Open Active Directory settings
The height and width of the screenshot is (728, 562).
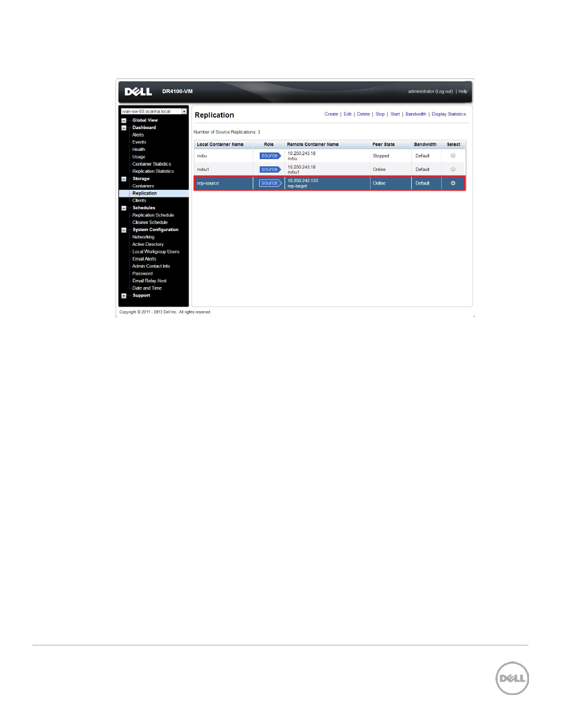click(x=148, y=245)
